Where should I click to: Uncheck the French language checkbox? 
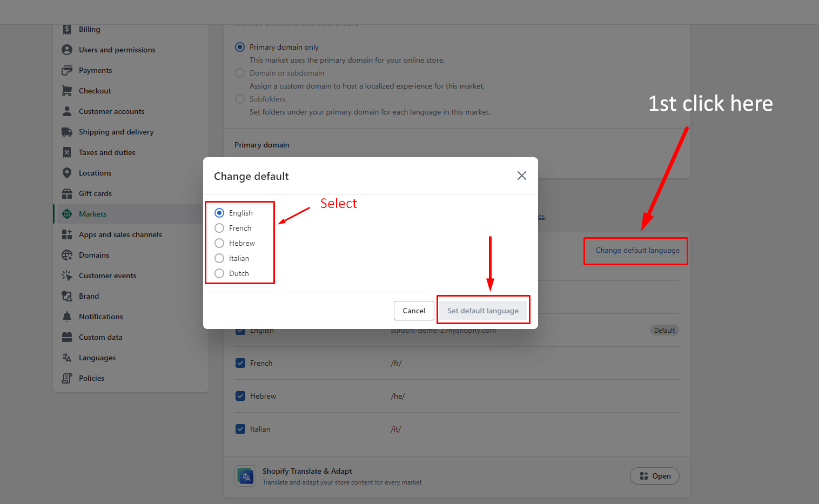tap(240, 363)
